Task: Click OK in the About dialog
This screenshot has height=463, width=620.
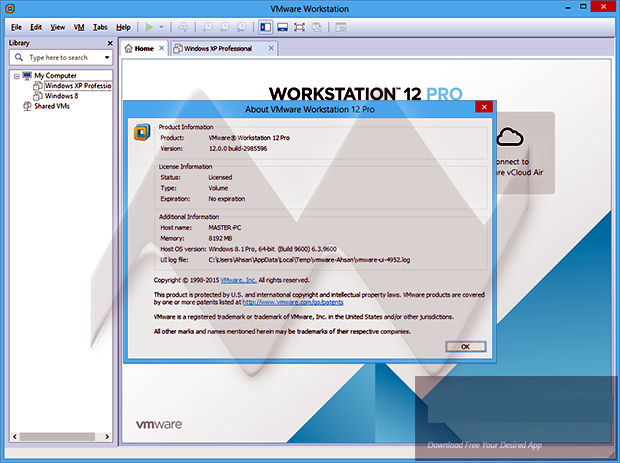Action: (x=465, y=347)
